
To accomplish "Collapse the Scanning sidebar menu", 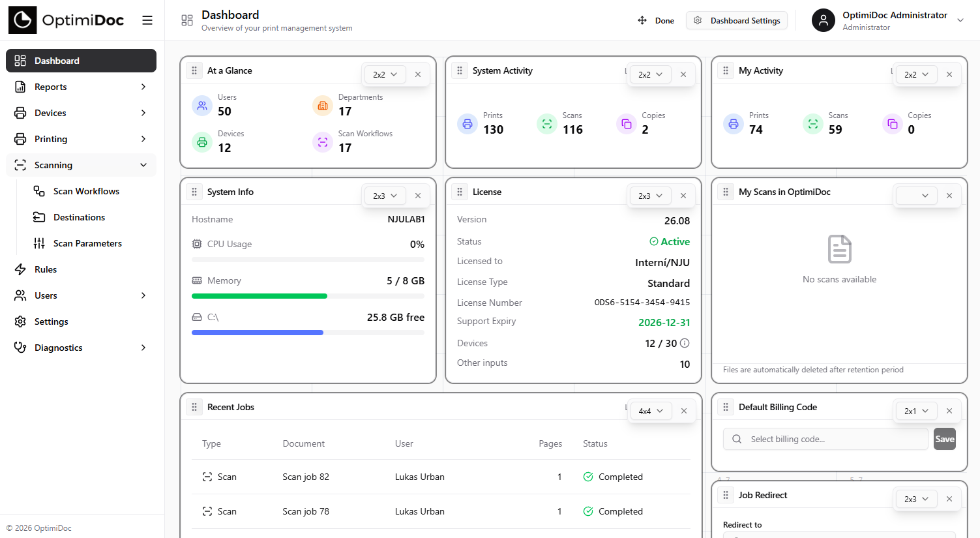I will tap(81, 165).
